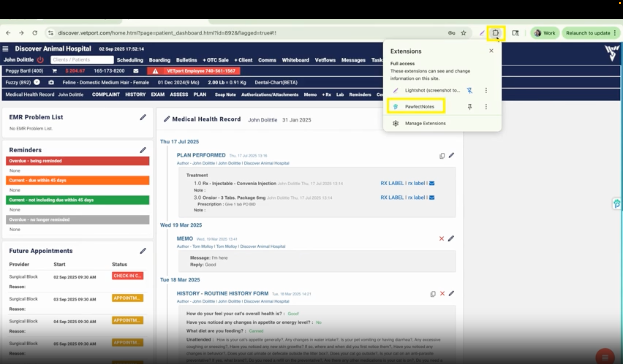Edit the Reminders panel
Viewport: 623px width, 364px height.
[143, 150]
